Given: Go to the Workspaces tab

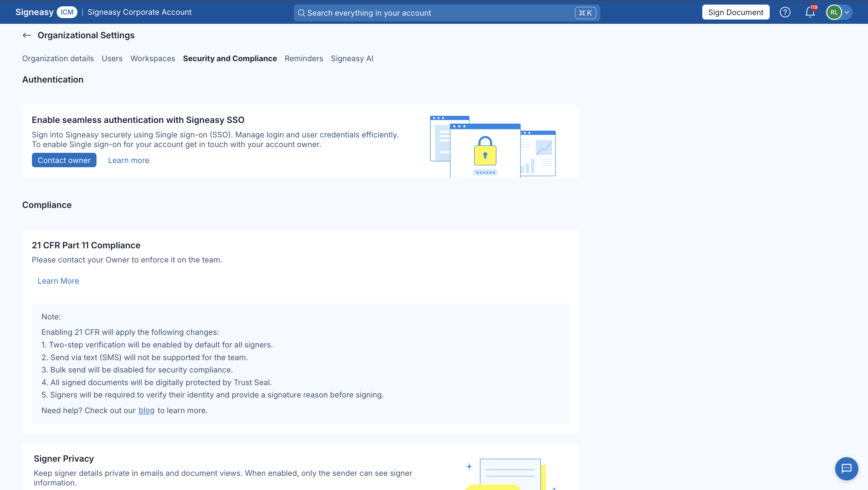Looking at the screenshot, I should tap(153, 59).
